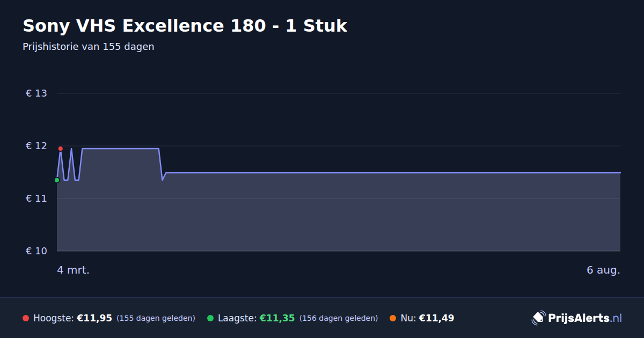Click the red legend dot beside Hoogste
The width and height of the screenshot is (644, 338).
coord(26,318)
